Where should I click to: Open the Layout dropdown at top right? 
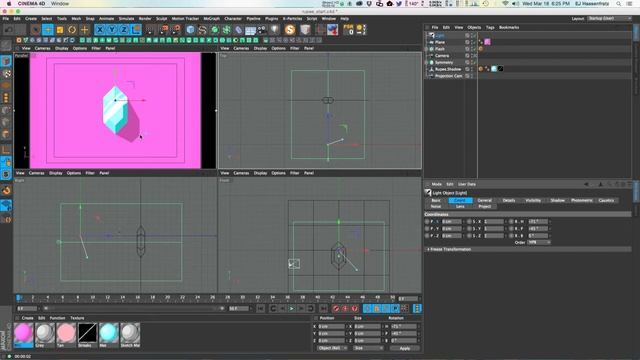609,19
